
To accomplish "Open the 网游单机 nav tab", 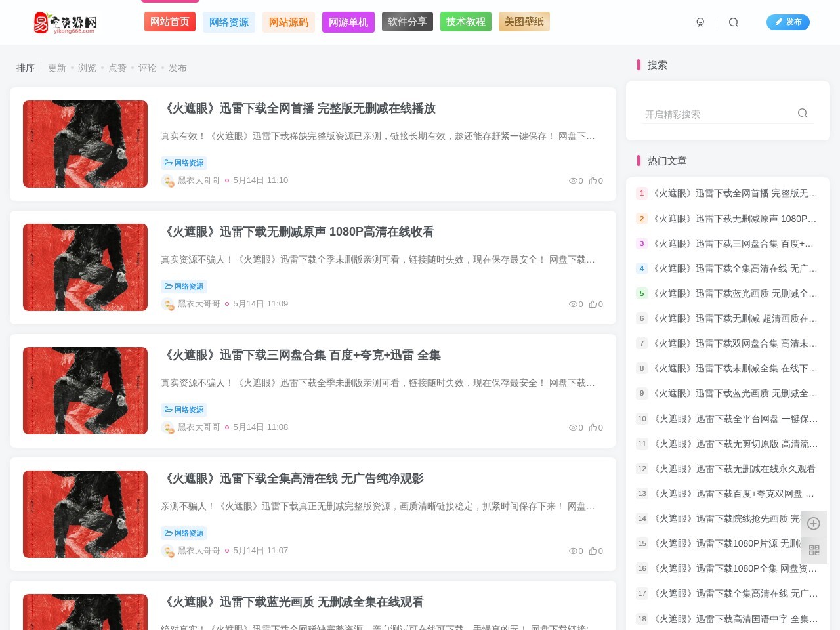I will (x=348, y=22).
